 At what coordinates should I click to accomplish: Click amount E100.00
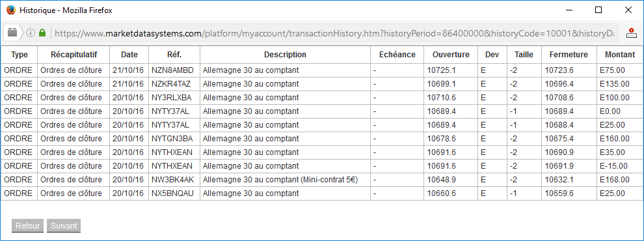(615, 98)
